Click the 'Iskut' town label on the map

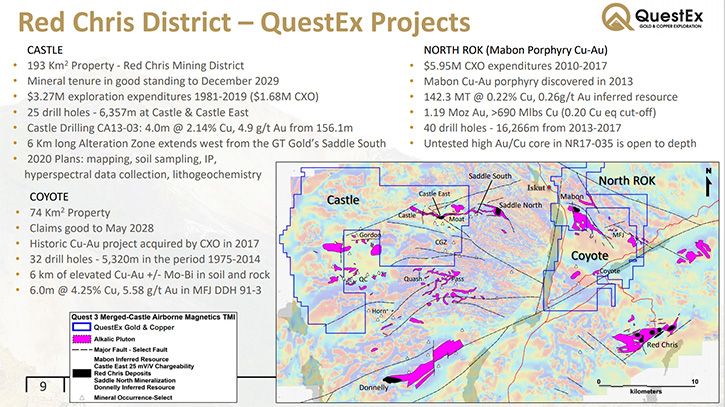(x=536, y=187)
